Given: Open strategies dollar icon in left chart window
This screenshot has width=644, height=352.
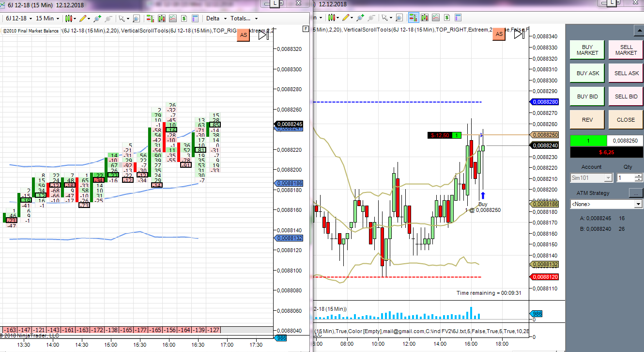Looking at the screenshot, I should pos(184,18).
